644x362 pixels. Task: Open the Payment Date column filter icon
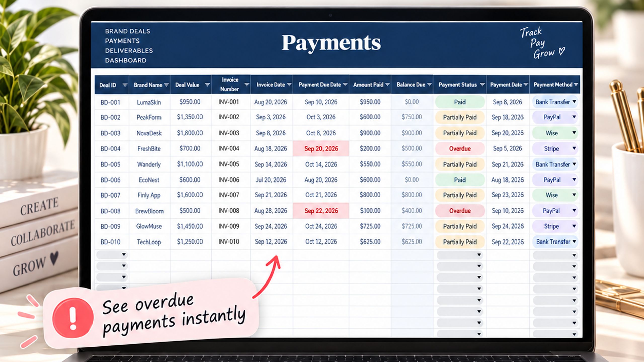pyautogui.click(x=526, y=85)
